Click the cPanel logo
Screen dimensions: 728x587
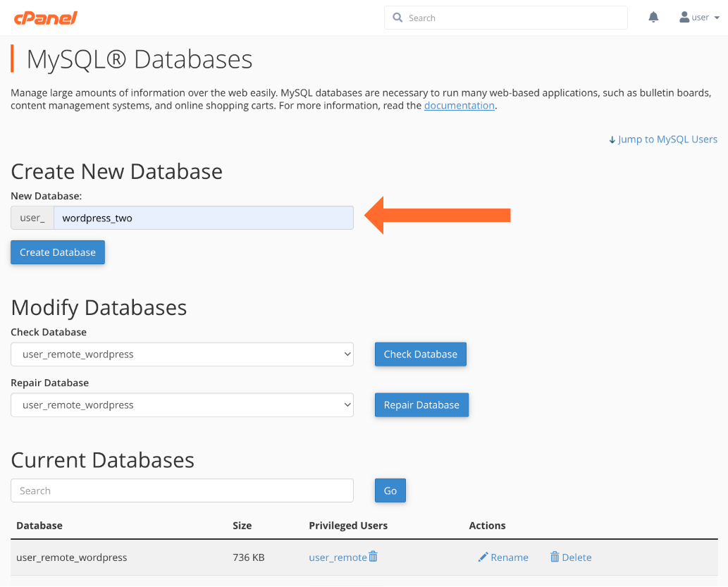point(45,18)
